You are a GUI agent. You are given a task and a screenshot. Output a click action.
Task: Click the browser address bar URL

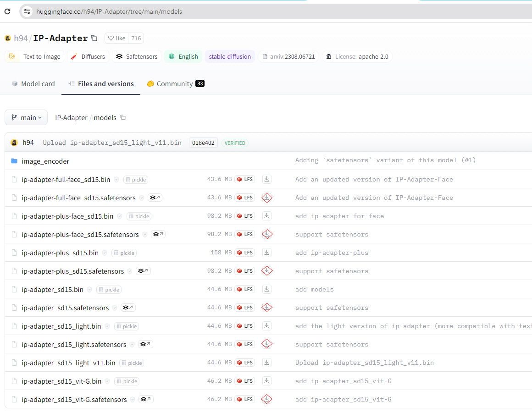[x=109, y=11]
